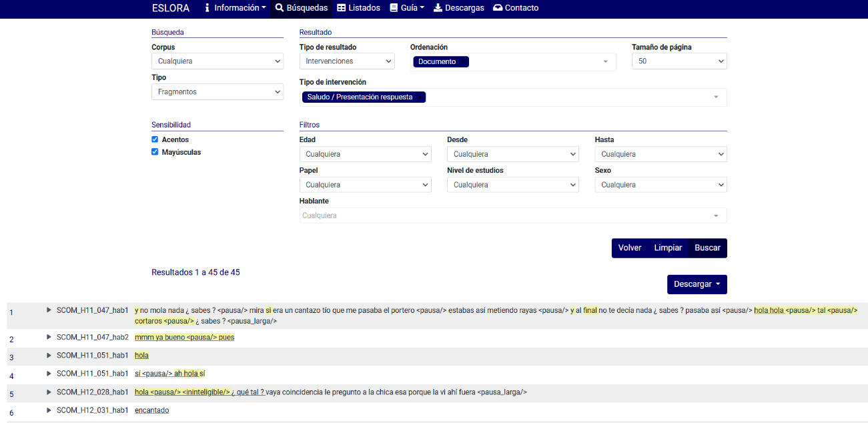The image size is (868, 423).
Task: Expand row 3 SCOM_H11_051_hab1 arrow
Action: coord(49,356)
